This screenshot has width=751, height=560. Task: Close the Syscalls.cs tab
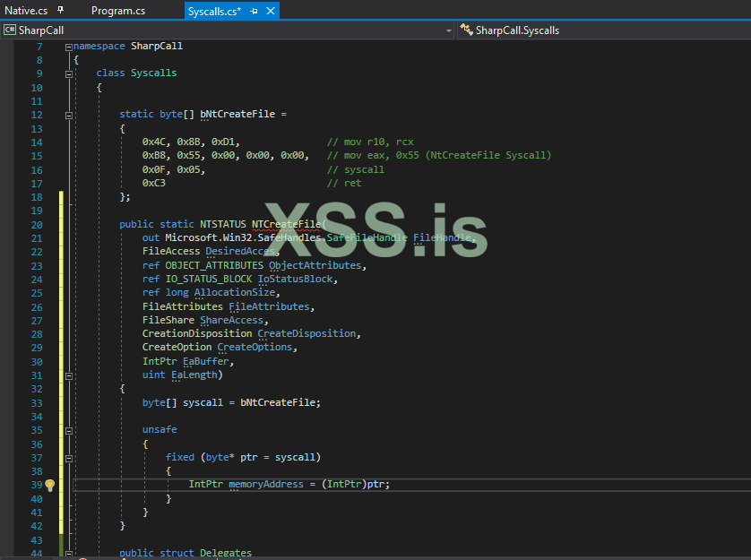coord(271,11)
